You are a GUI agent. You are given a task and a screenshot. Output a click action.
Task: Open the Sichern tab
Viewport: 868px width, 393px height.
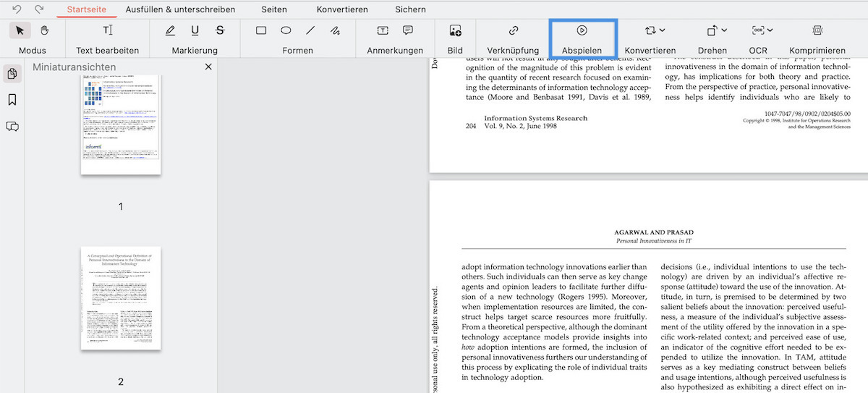pyautogui.click(x=411, y=9)
